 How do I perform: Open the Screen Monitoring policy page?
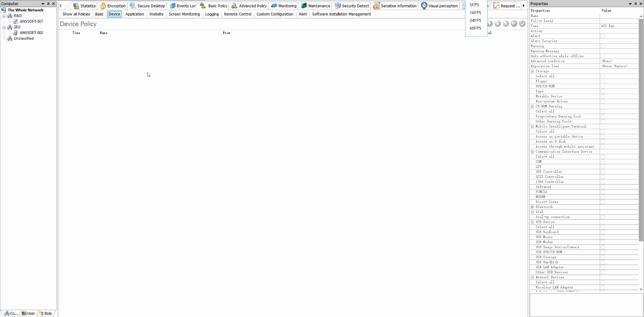point(184,14)
